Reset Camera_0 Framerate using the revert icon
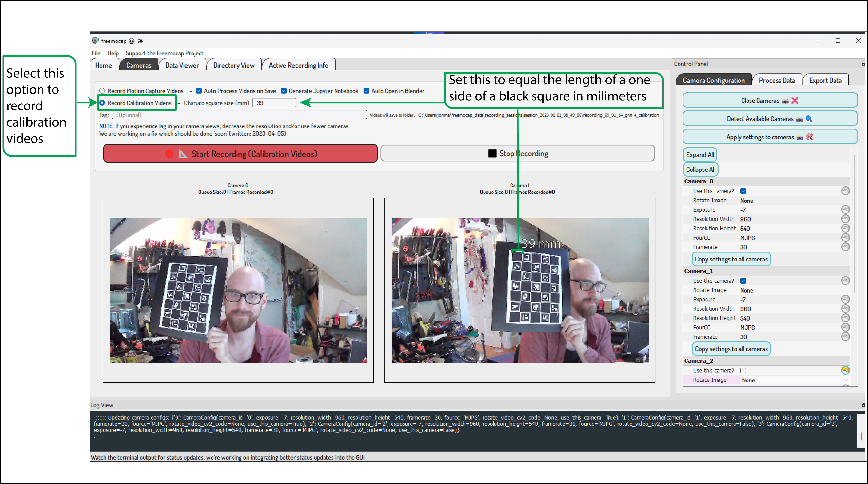The height and width of the screenshot is (484, 868). (x=845, y=247)
